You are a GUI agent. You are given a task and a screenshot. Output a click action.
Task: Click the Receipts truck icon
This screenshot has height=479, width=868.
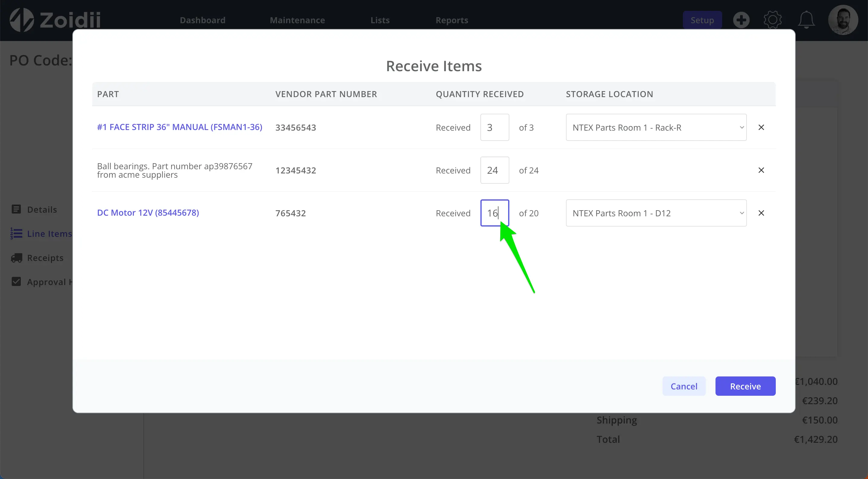pyautogui.click(x=17, y=258)
